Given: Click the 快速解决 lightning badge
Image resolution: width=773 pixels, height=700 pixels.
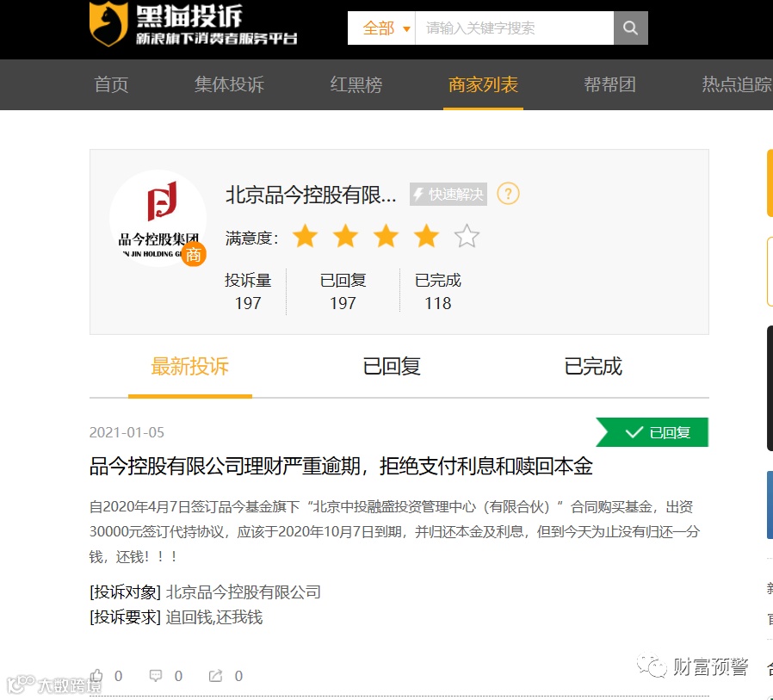Looking at the screenshot, I should point(448,195).
